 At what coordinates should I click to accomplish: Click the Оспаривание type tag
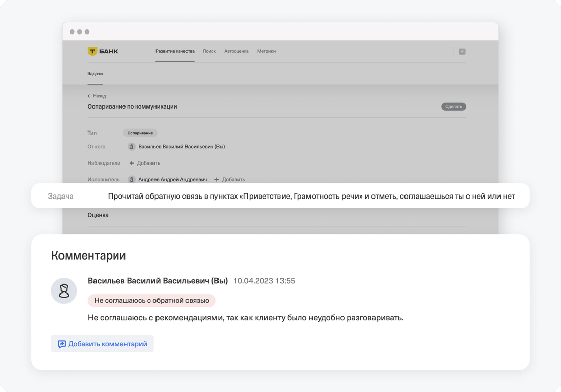140,133
